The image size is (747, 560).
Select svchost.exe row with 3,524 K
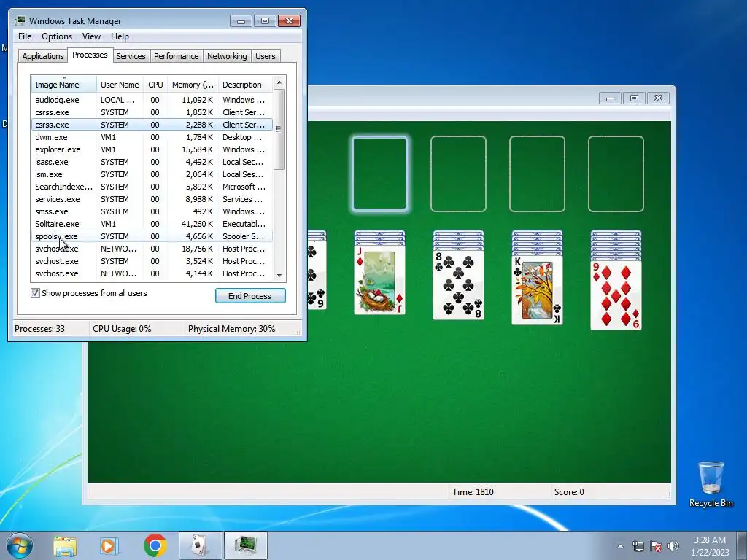pos(152,261)
